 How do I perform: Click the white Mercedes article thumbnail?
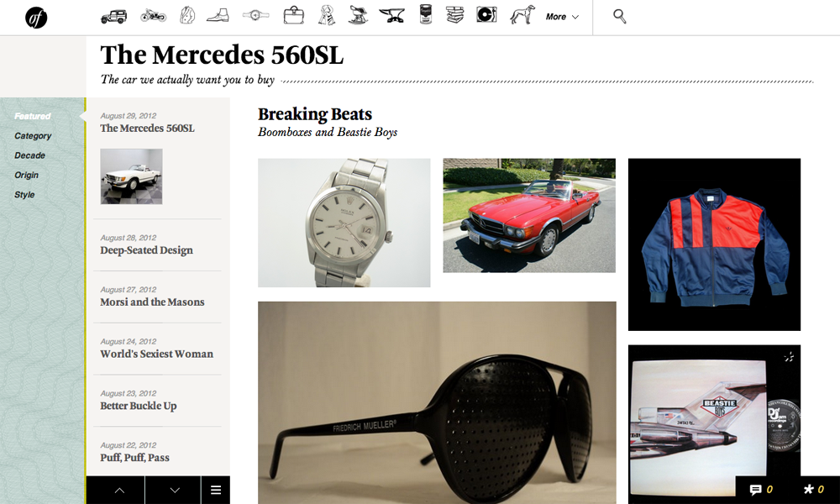click(x=131, y=176)
